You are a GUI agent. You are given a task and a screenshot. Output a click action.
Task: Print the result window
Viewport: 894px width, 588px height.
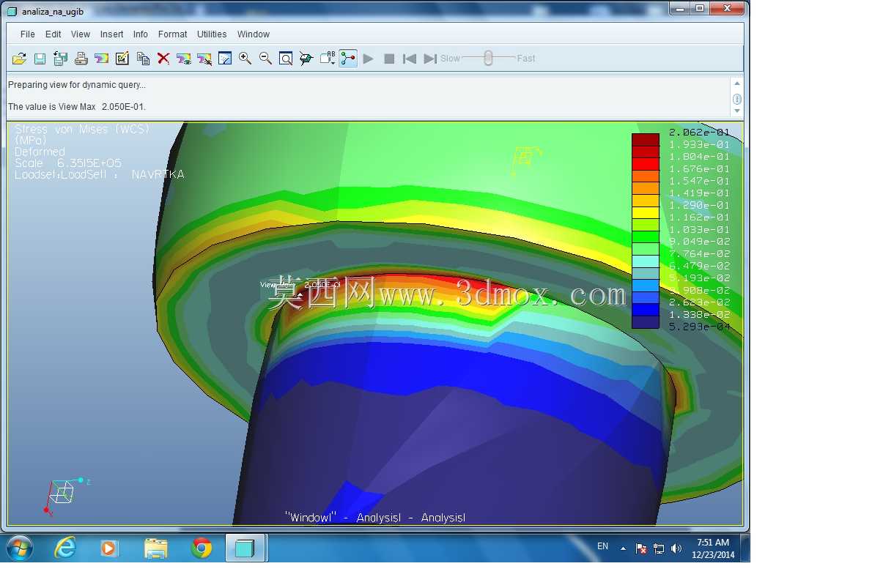point(81,59)
